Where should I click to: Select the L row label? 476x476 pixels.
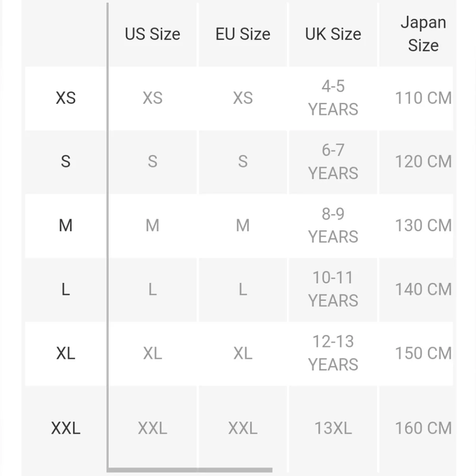tap(66, 289)
